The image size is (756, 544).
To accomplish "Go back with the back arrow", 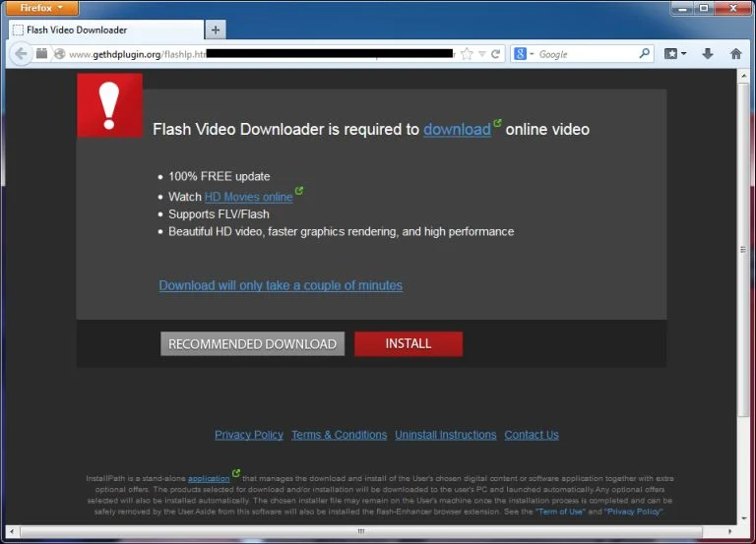I will [x=21, y=53].
